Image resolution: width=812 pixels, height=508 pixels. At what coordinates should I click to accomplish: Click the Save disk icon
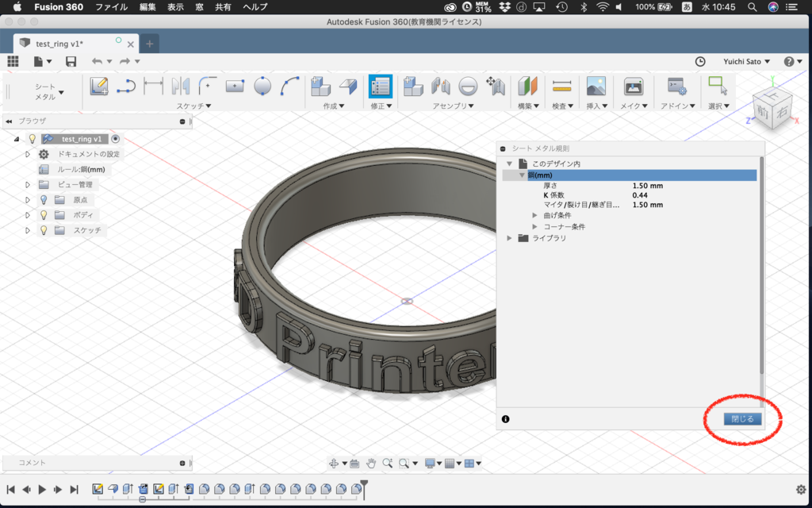71,61
